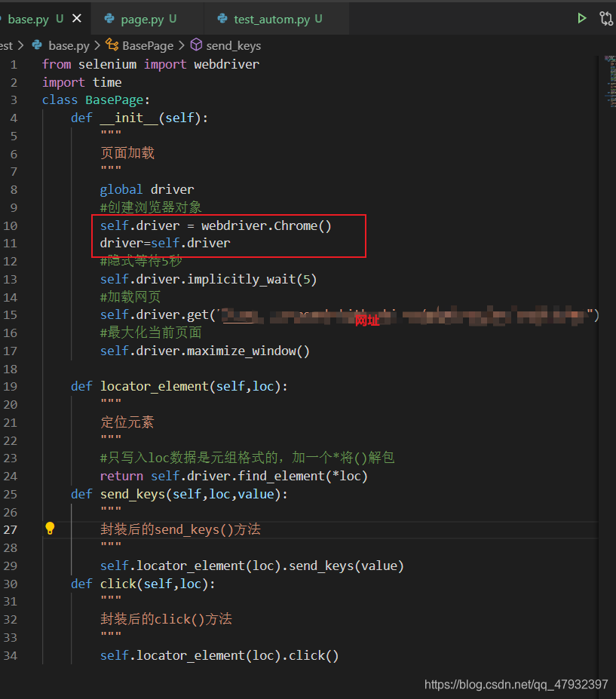Click the docstring '封装后的click()方法'

tap(166, 619)
